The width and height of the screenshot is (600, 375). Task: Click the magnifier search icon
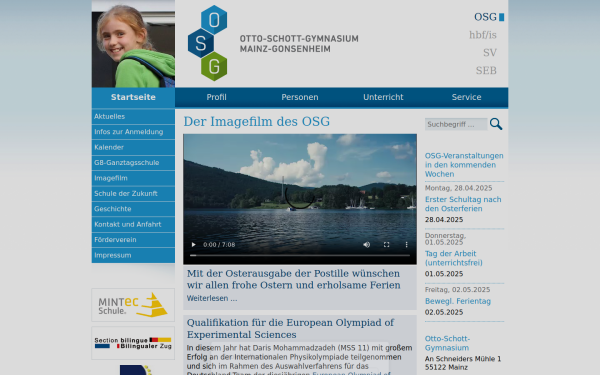tap(496, 124)
